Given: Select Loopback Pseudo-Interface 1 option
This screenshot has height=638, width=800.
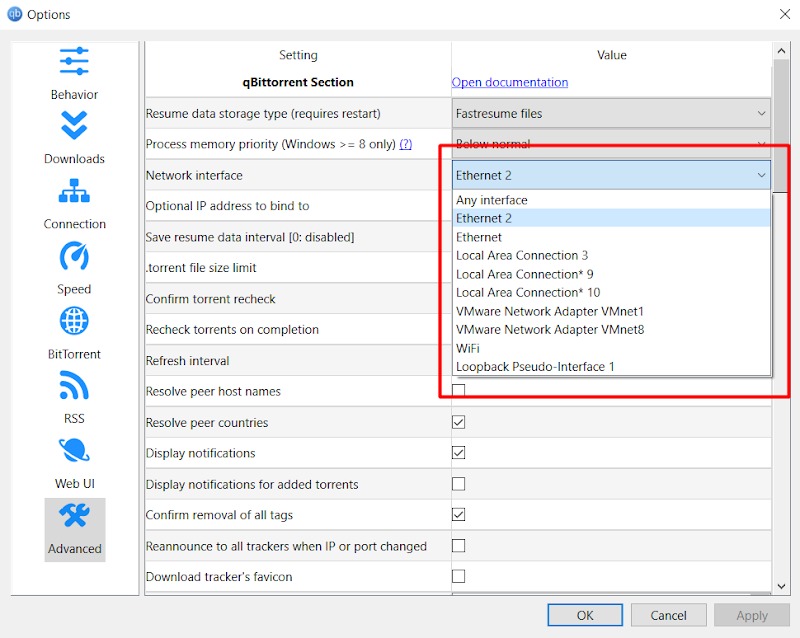Looking at the screenshot, I should pyautogui.click(x=611, y=366).
